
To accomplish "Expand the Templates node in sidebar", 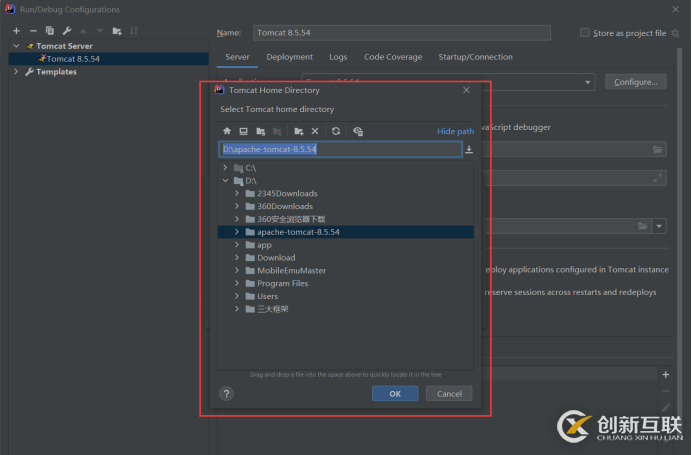I will pos(16,72).
